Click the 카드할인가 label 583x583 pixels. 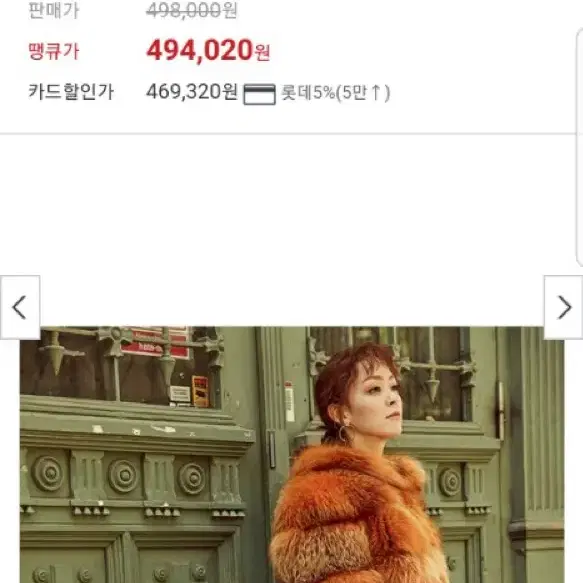point(71,91)
